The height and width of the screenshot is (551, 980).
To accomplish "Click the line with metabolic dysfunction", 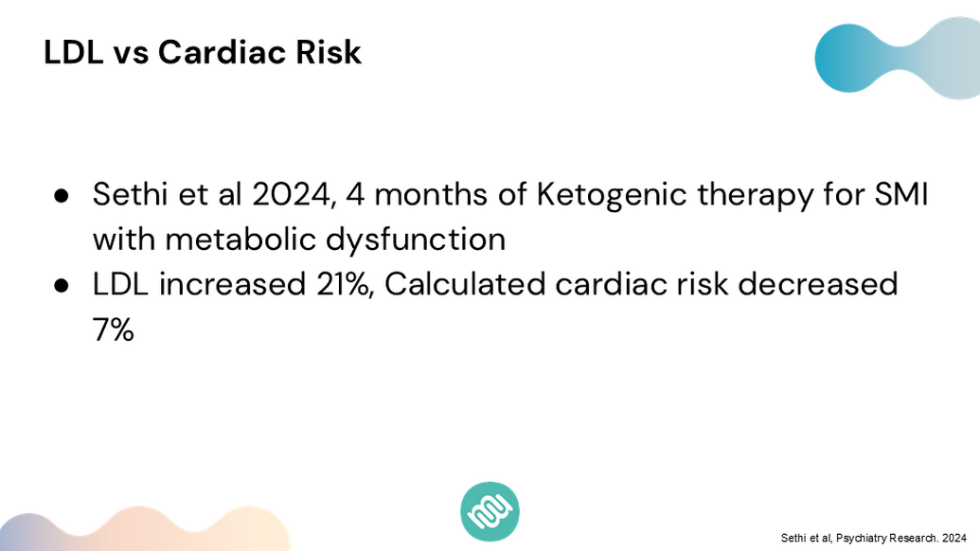I will [298, 239].
